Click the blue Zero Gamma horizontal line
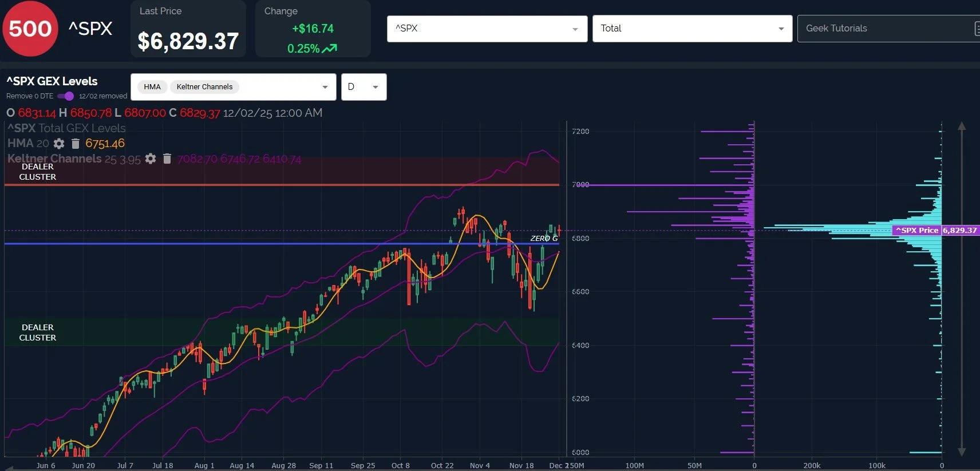This screenshot has height=471, width=980. [x=282, y=244]
